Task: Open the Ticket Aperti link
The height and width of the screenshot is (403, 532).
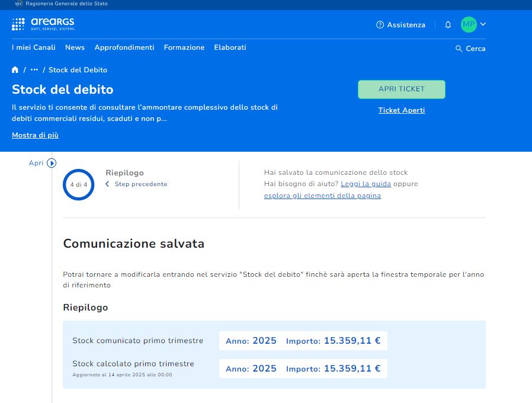Action: [402, 110]
